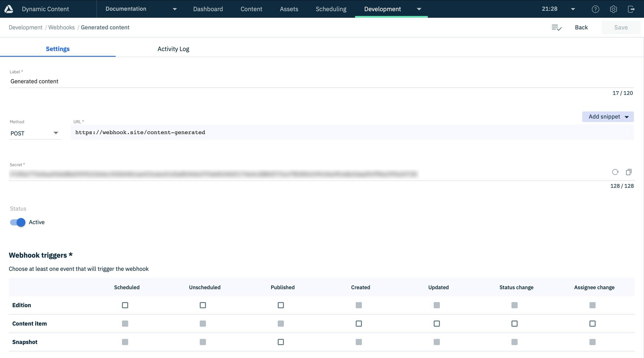Image resolution: width=644 pixels, height=358 pixels.
Task: Go to Webhooks breadcrumb link
Action: coord(61,27)
